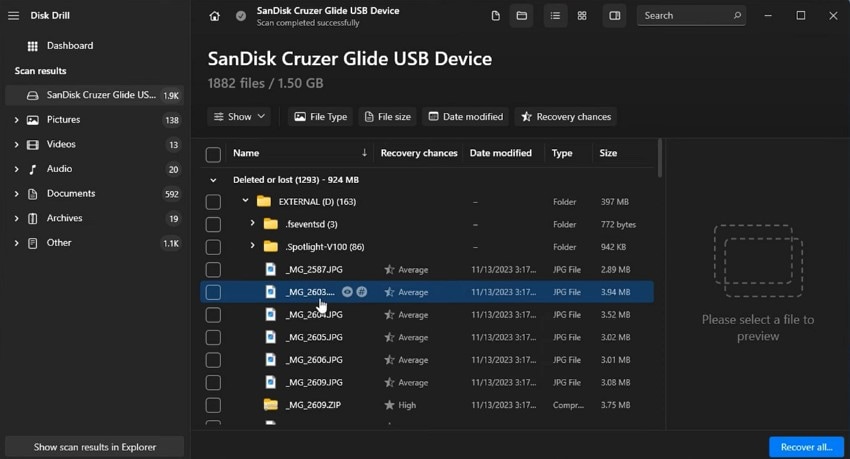Open the Show filter dropdown

pyautogui.click(x=239, y=117)
